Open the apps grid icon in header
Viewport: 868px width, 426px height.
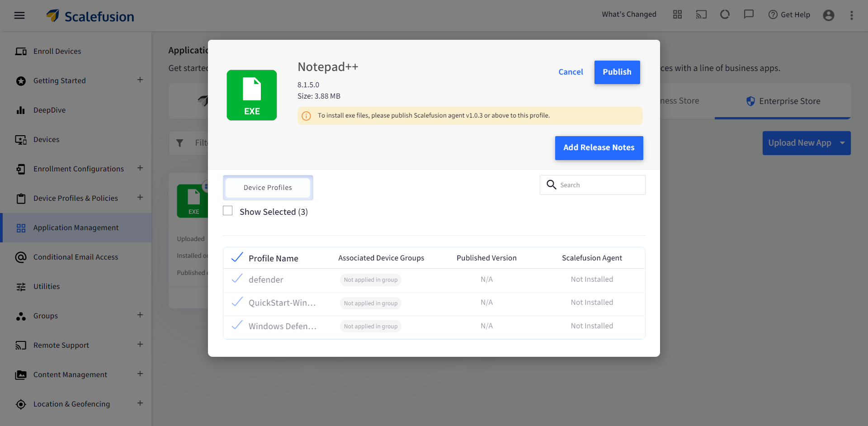coord(677,14)
